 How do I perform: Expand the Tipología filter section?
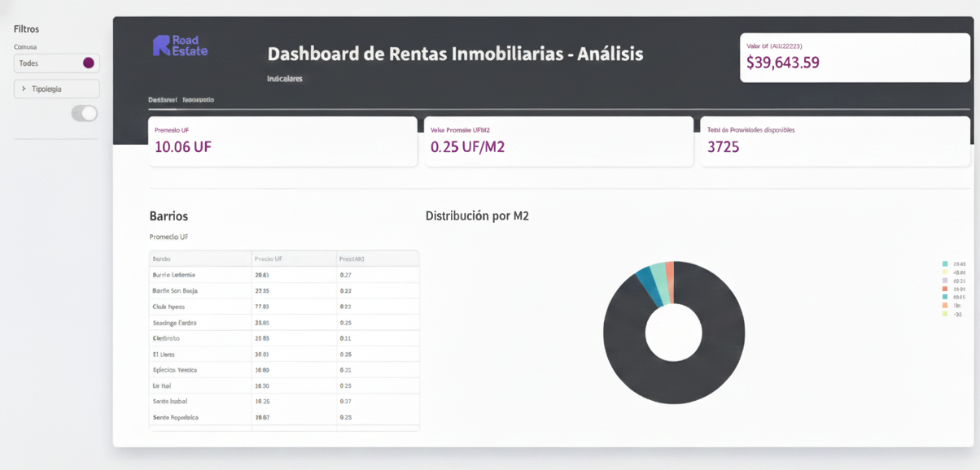(56, 88)
